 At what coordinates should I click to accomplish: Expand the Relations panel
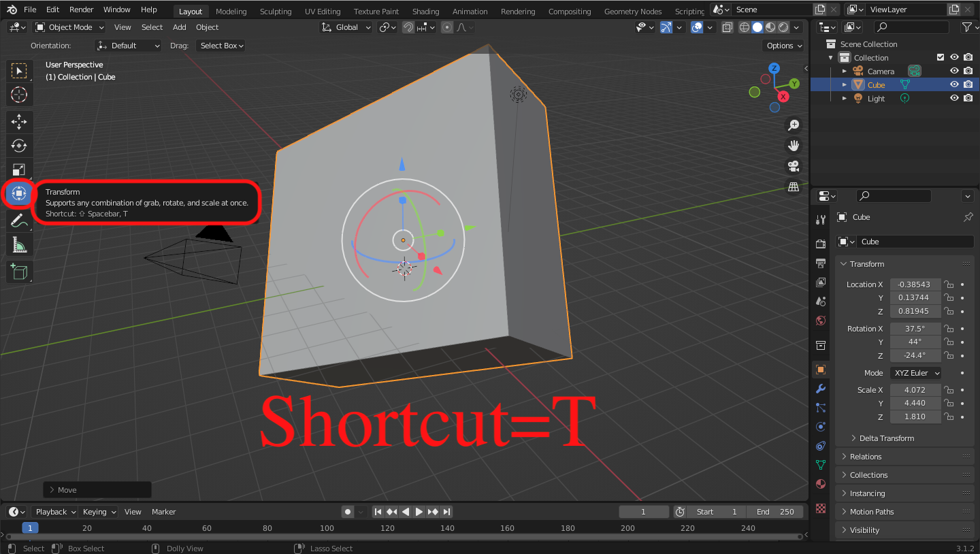pyautogui.click(x=904, y=457)
